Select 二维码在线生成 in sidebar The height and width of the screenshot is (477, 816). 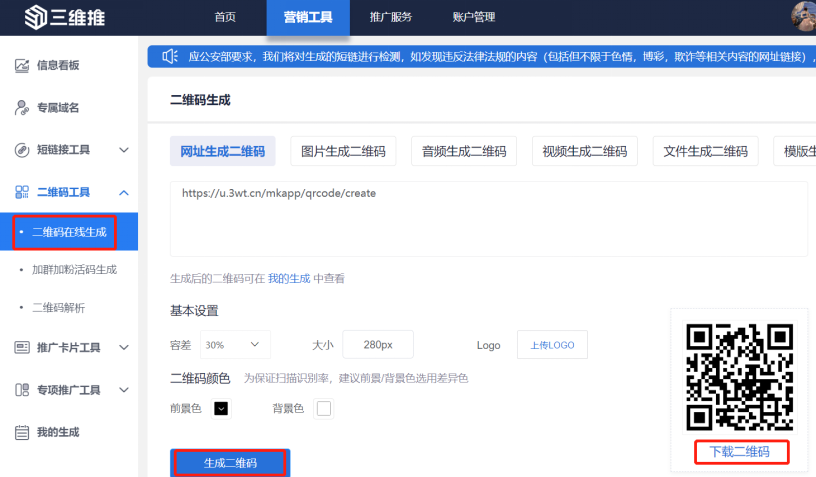click(69, 232)
